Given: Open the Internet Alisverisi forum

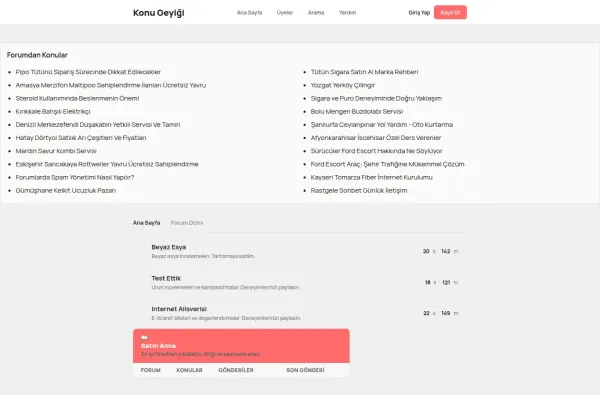Looking at the screenshot, I should click(x=179, y=309).
